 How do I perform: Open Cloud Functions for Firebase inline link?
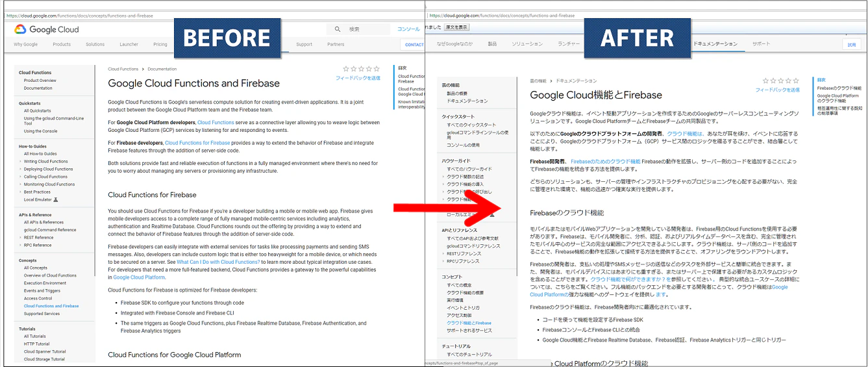point(197,143)
